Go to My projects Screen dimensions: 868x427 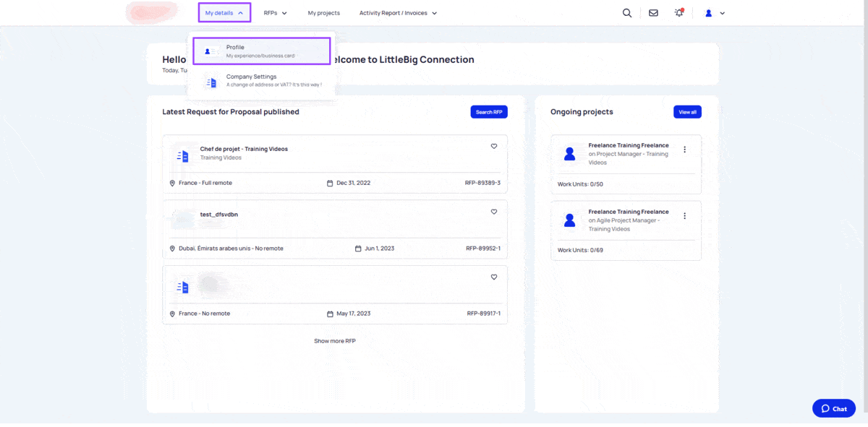(x=323, y=13)
